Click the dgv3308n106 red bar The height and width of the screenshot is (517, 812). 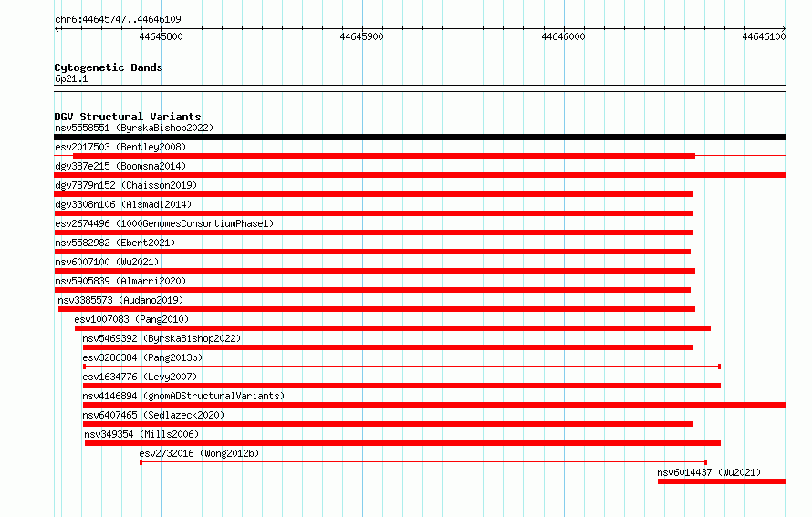coord(373,213)
